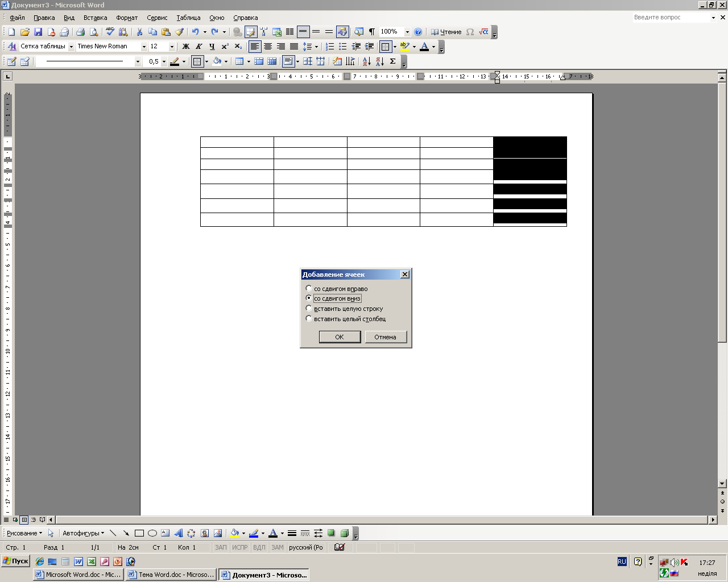Screen dimensions: 728x582
Task: Select the table Eraser tool
Action: [x=24, y=61]
